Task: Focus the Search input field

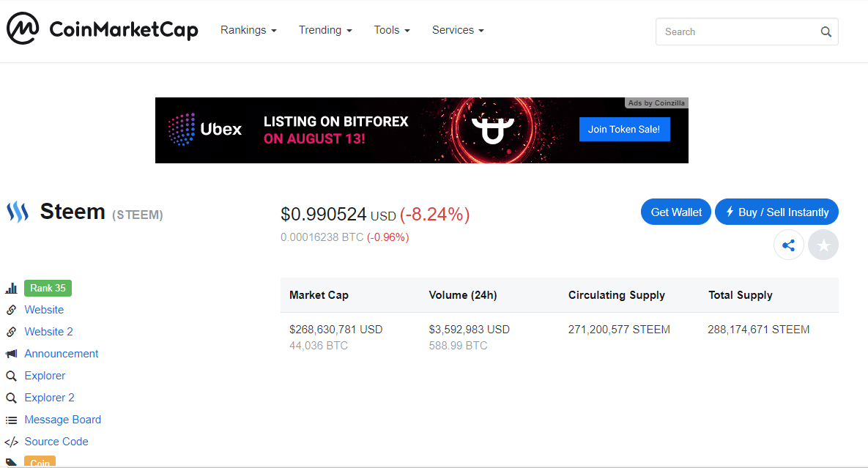Action: tap(746, 31)
